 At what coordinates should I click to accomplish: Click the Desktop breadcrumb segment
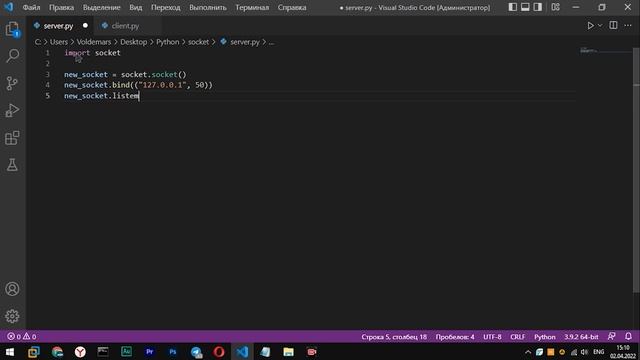click(x=133, y=42)
